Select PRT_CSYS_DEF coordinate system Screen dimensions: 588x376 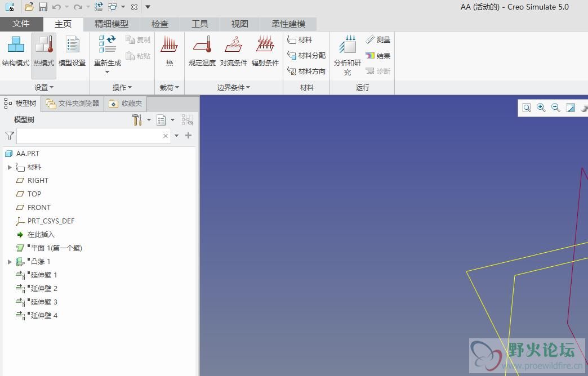click(x=45, y=221)
